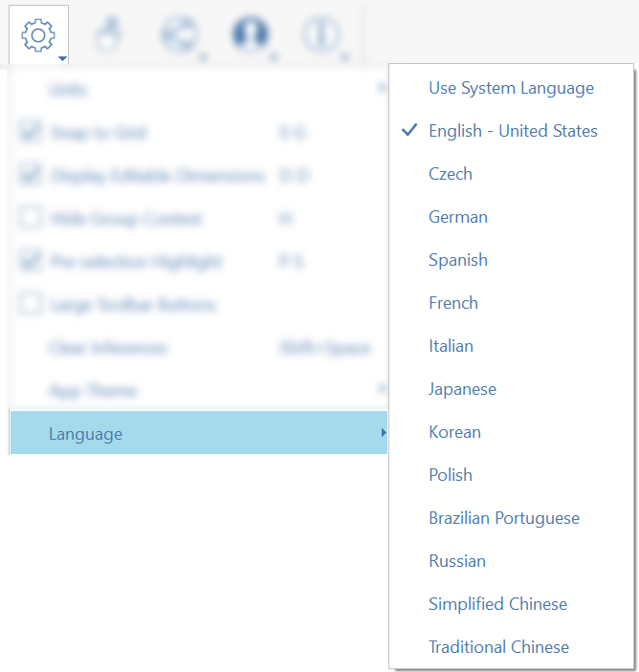Set language to Traditional Chinese
The image size is (639, 672).
click(498, 647)
